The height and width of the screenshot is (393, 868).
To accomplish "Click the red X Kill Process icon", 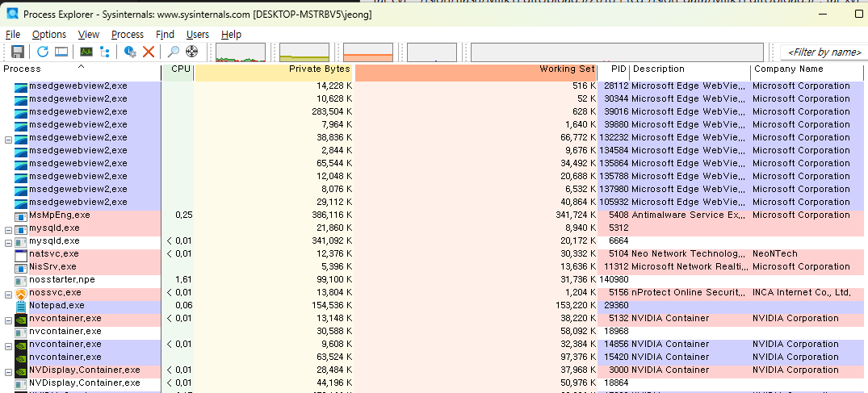I will 148,52.
